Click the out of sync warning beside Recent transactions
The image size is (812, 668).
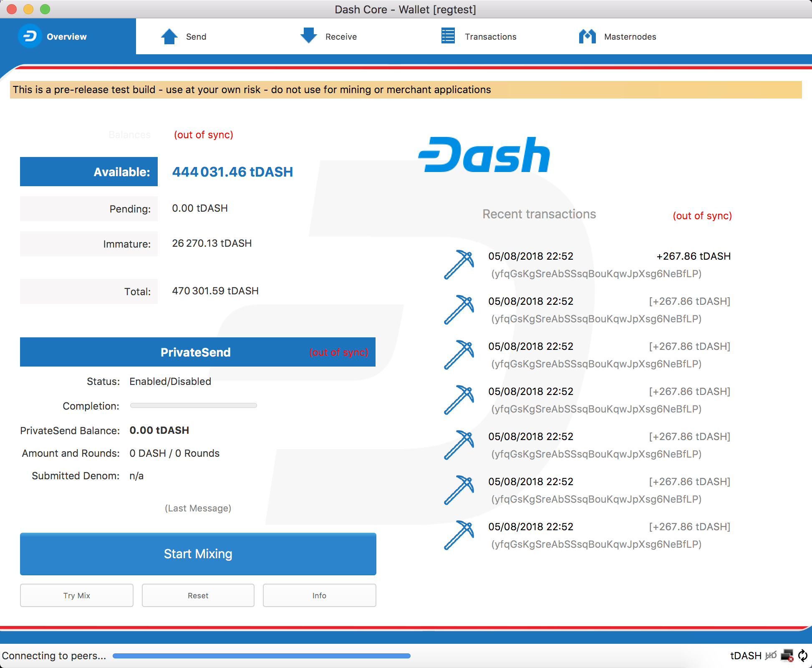(702, 216)
